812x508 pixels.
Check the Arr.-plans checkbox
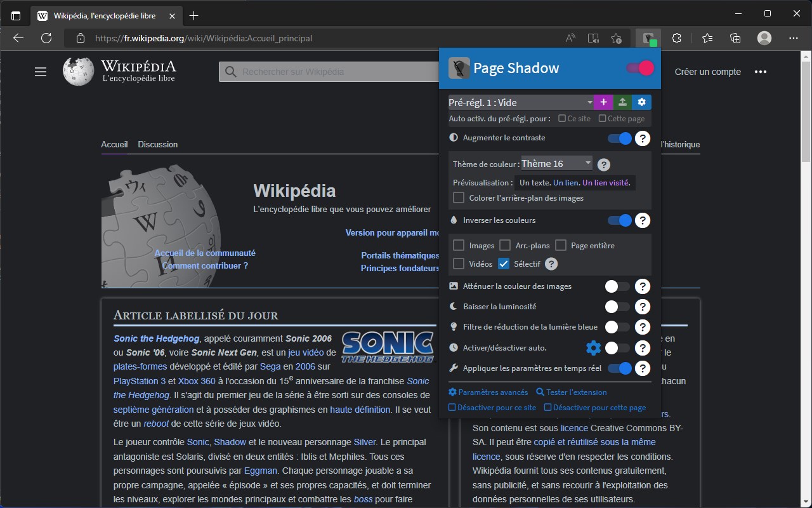click(x=505, y=245)
